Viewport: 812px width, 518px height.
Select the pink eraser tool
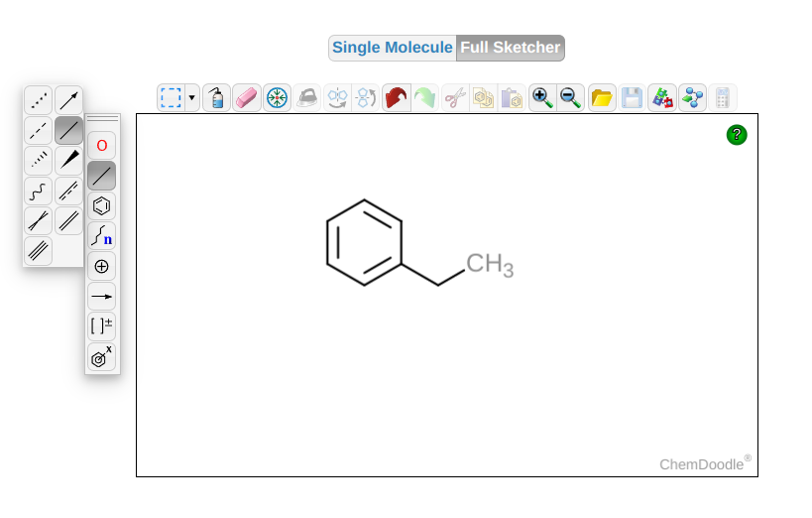pos(247,97)
